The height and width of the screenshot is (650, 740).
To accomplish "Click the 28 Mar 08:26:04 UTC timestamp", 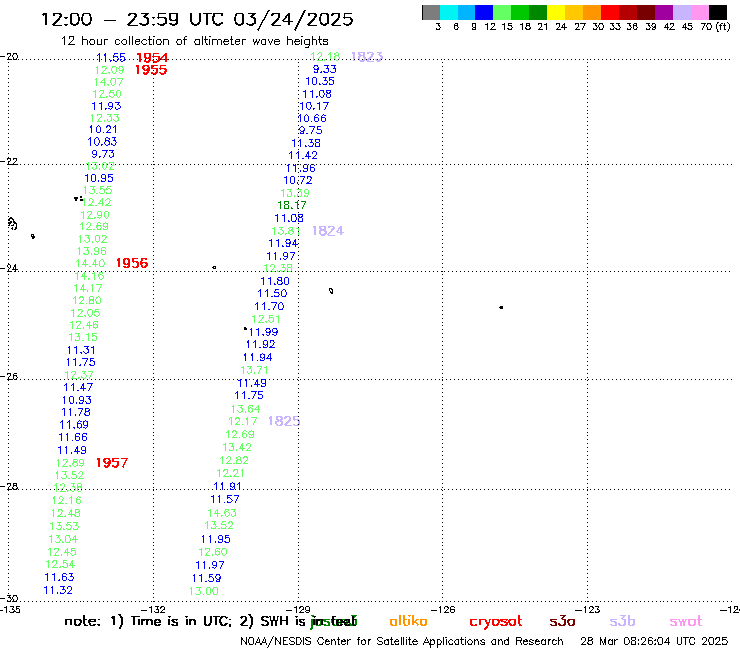I will (x=654, y=642).
